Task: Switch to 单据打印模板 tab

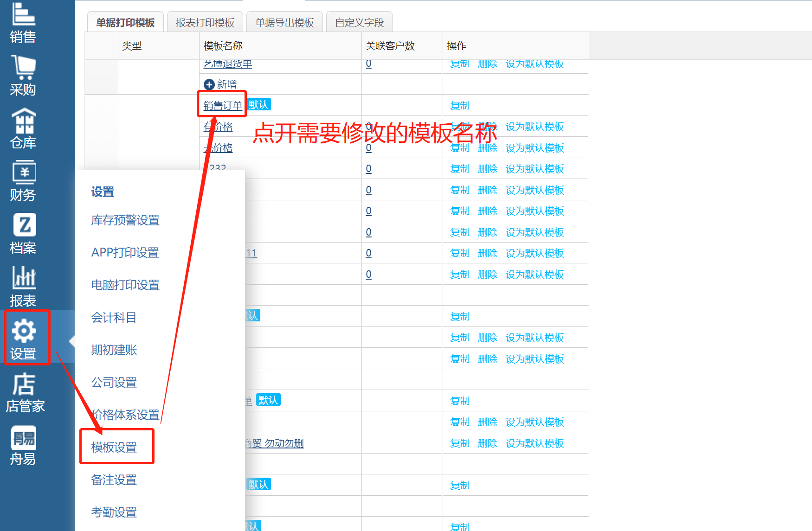Action: 125,22
